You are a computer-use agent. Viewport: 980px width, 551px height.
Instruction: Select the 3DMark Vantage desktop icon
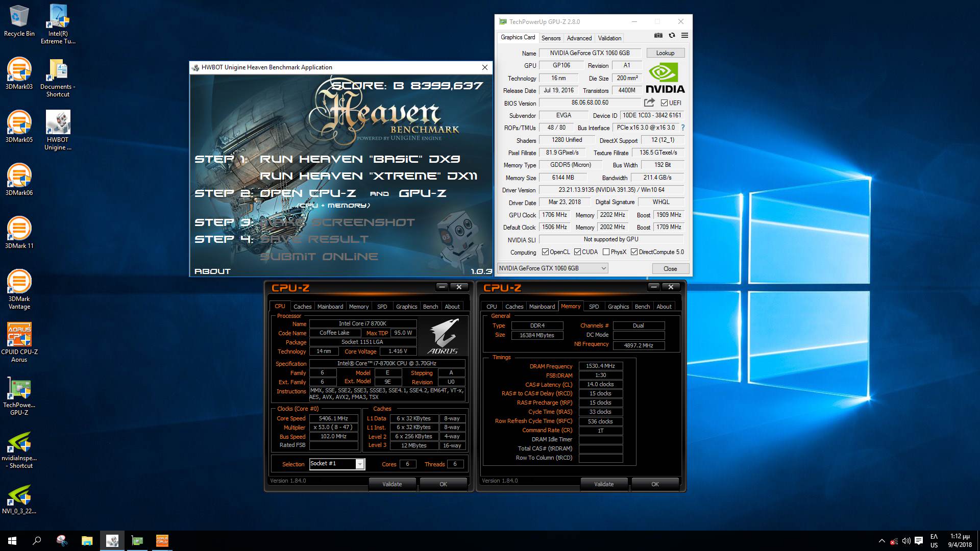point(19,289)
